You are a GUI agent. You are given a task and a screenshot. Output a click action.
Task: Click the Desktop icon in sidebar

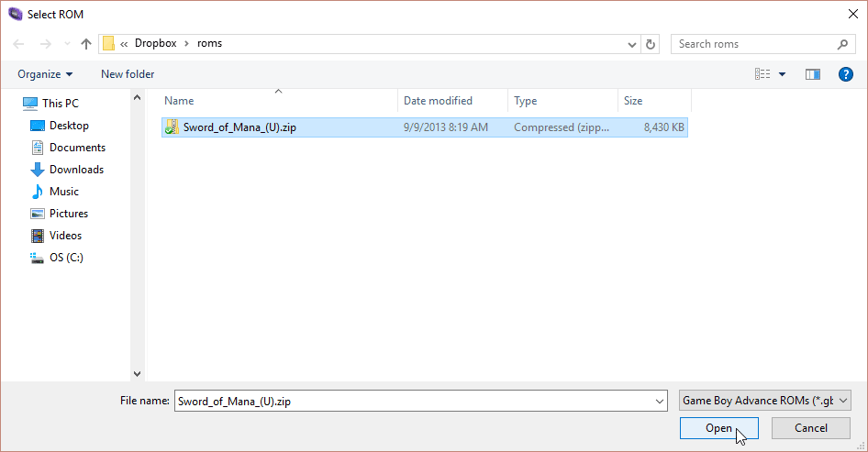(x=37, y=126)
